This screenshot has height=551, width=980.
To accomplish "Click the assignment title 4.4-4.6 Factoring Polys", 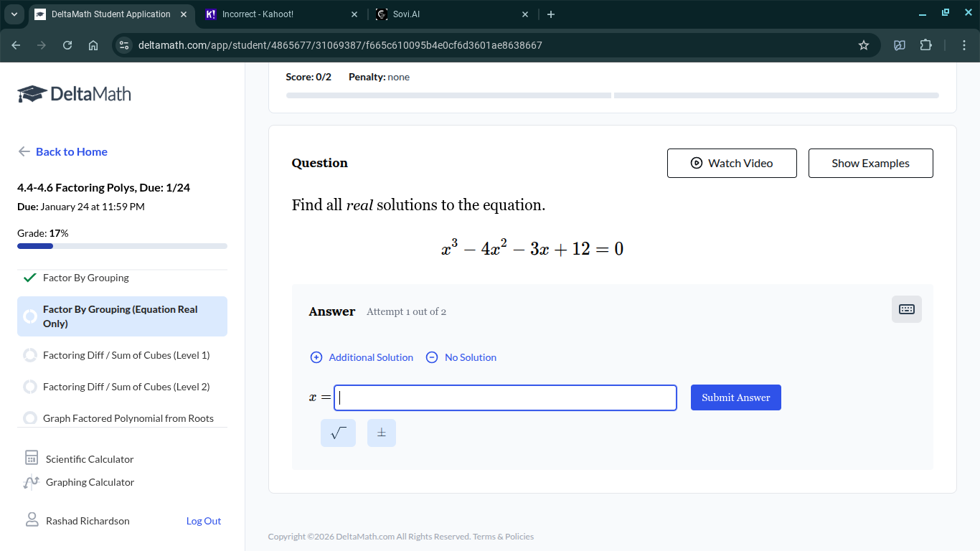I will coord(103,188).
